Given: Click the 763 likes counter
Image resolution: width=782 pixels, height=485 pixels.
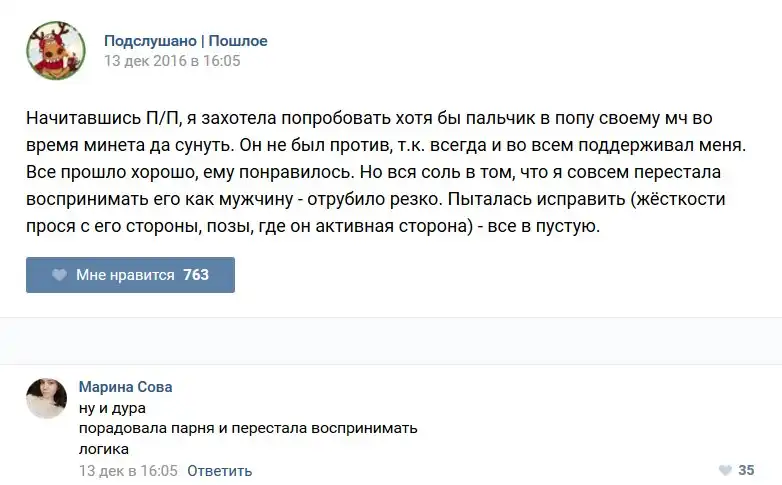Looking at the screenshot, I should click(196, 275).
